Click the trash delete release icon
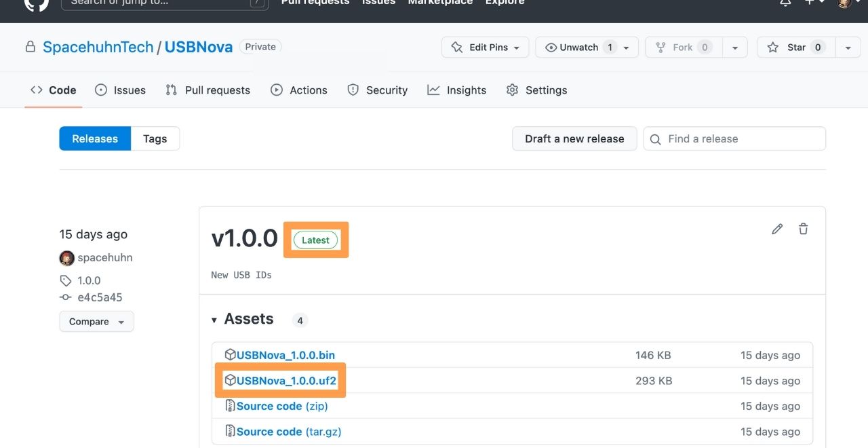The image size is (868, 448). point(803,229)
